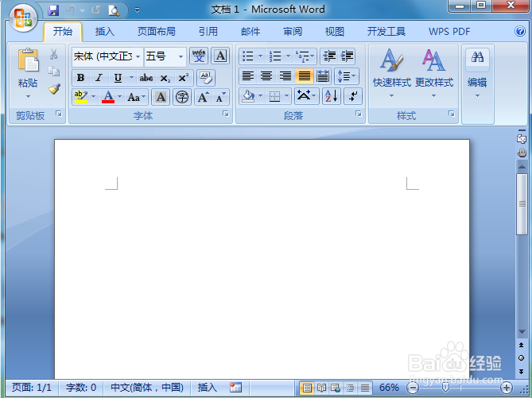
Task: Open 字体 dialog launcher
Action: (x=226, y=114)
